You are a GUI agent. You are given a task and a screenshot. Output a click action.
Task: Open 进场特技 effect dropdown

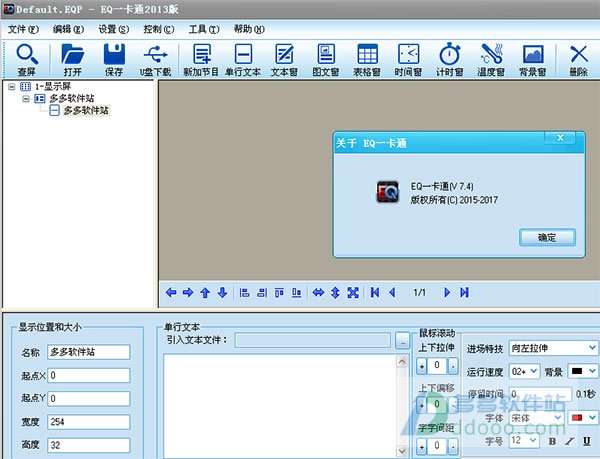click(x=592, y=348)
